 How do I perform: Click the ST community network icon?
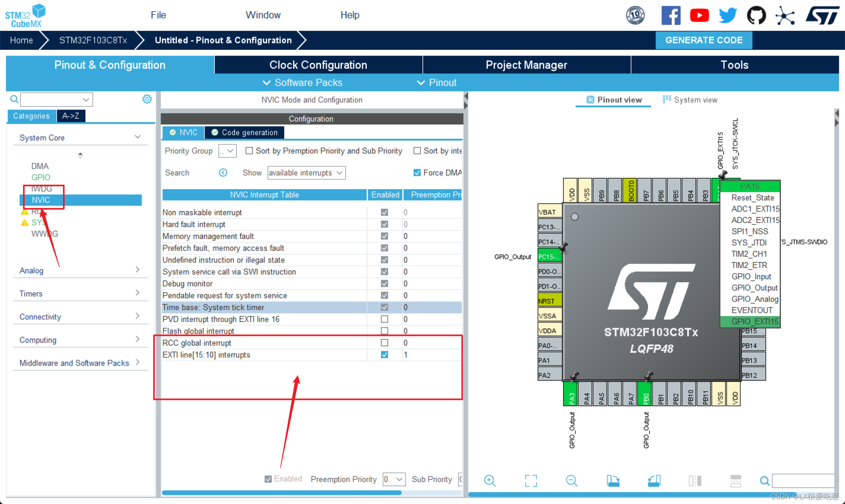pyautogui.click(x=785, y=16)
